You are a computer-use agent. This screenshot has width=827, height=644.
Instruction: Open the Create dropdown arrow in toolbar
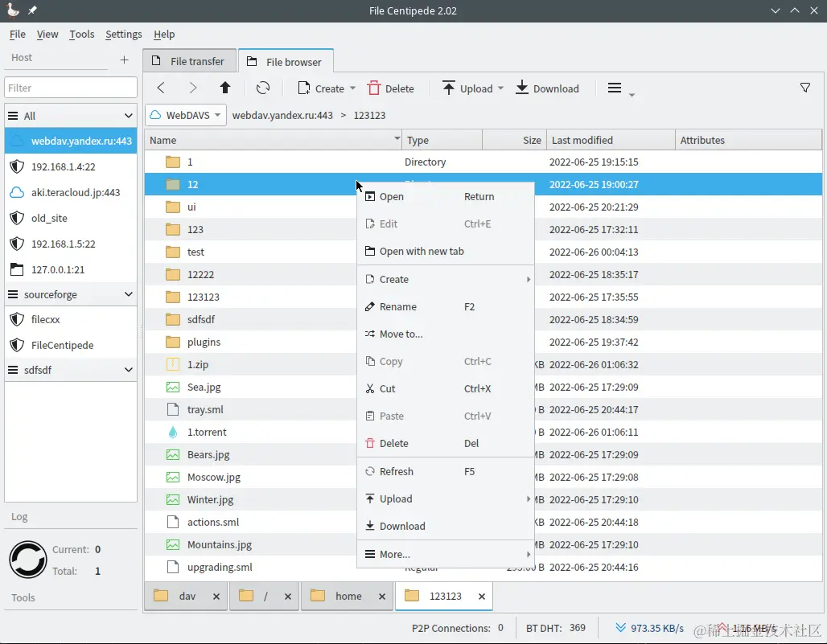click(353, 88)
